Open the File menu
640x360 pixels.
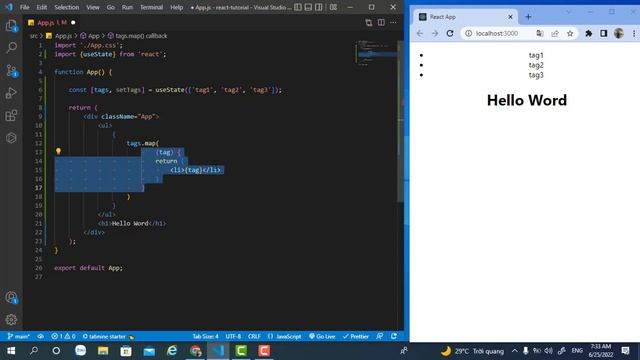tap(24, 7)
